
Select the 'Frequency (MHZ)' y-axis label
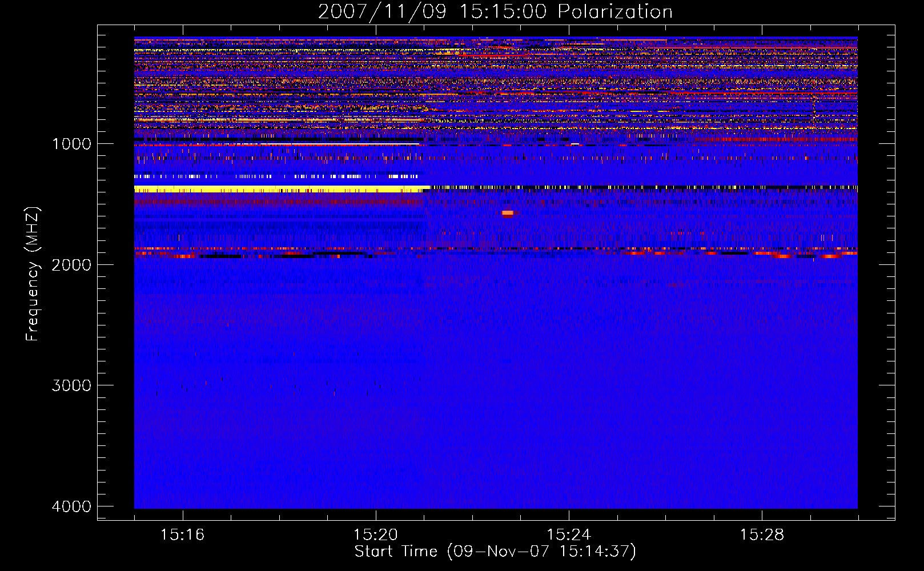(32, 274)
